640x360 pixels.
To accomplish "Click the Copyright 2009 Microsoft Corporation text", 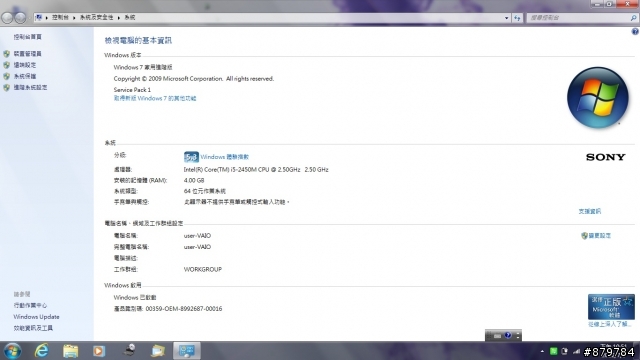I will pos(193,78).
